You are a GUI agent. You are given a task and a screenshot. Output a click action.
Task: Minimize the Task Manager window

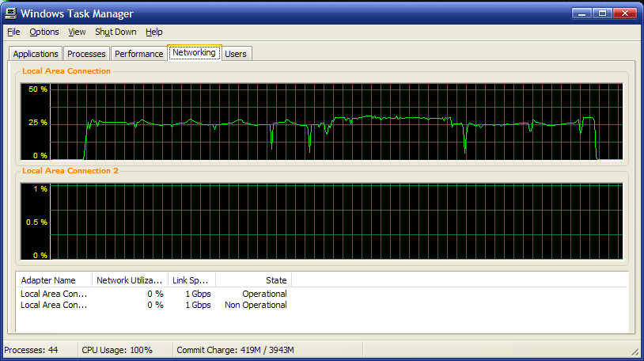tap(581, 13)
